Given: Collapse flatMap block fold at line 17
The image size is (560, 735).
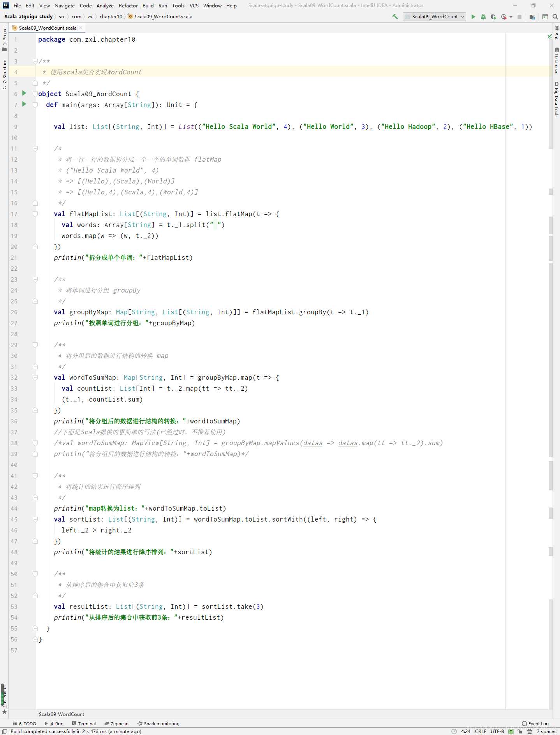Looking at the screenshot, I should pos(35,214).
